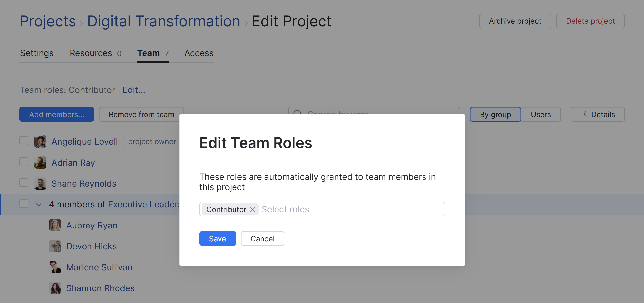Image resolution: width=644 pixels, height=303 pixels.
Task: Remove the Contributor role tag
Action: click(x=252, y=210)
